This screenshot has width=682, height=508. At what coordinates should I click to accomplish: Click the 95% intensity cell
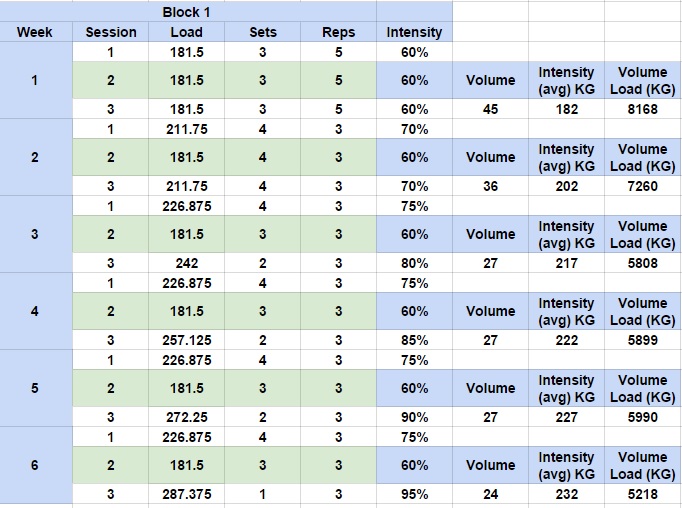tap(414, 494)
